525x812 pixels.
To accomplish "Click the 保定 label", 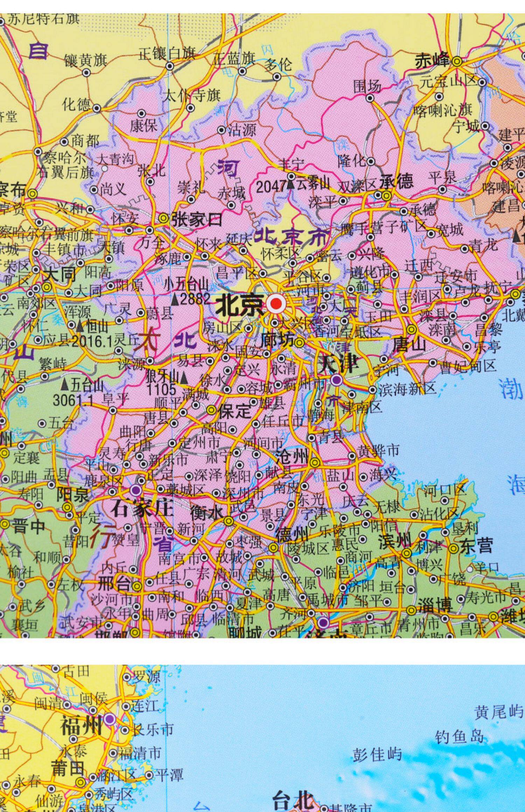I will click(235, 411).
